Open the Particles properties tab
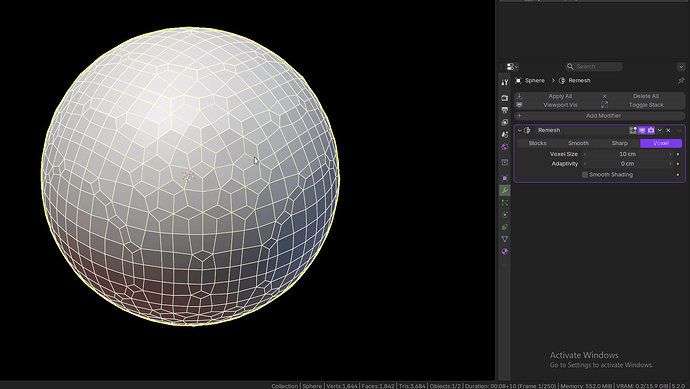This screenshot has height=389, width=690. click(x=505, y=202)
